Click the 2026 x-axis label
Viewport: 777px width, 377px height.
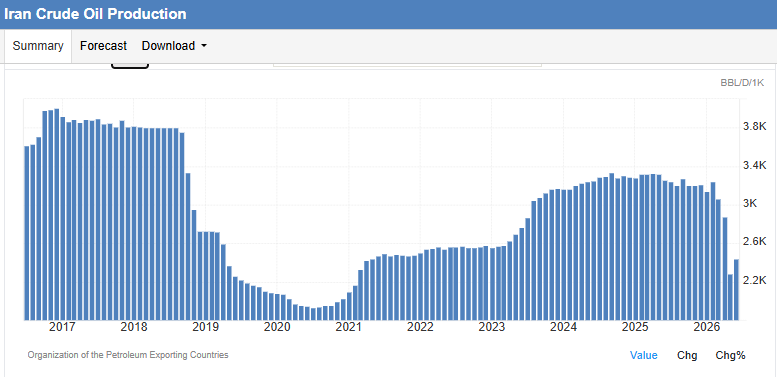[707, 327]
